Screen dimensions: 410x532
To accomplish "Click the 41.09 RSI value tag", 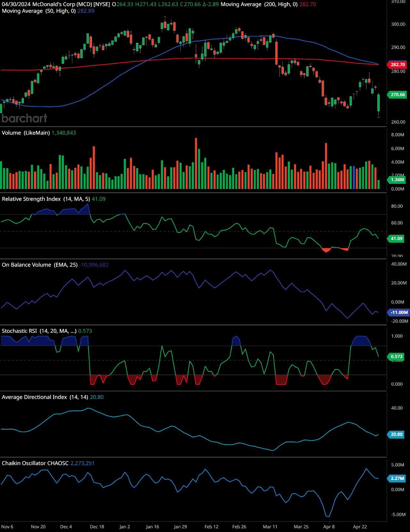I will tap(396, 239).
